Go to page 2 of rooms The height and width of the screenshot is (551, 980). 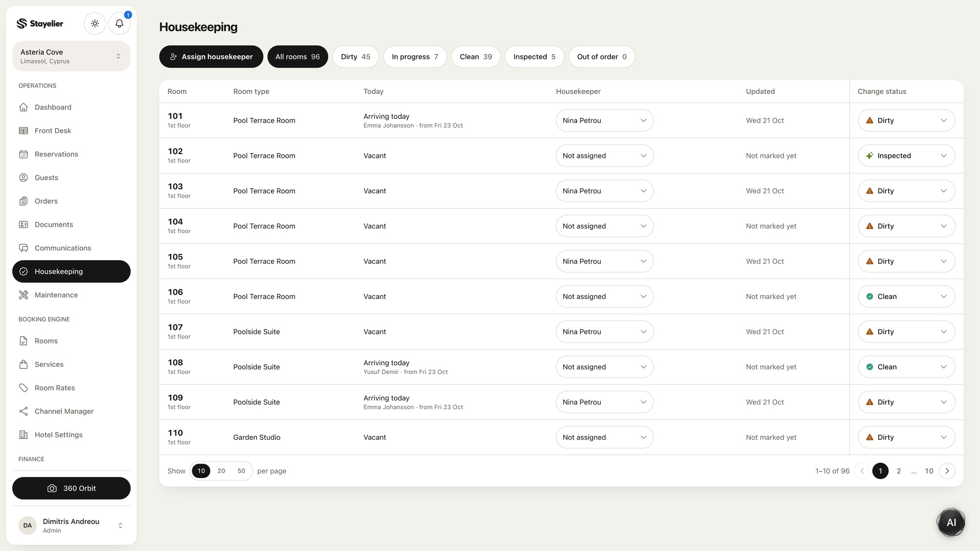point(899,471)
